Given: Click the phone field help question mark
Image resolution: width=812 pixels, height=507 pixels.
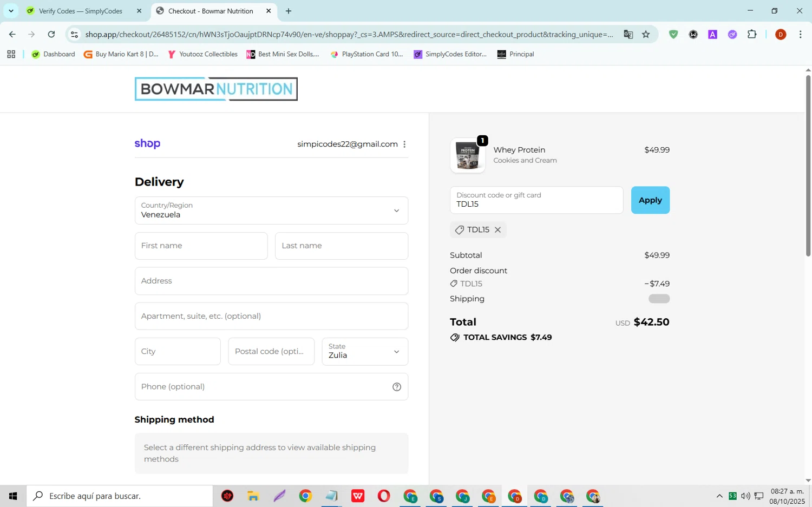Looking at the screenshot, I should [397, 387].
